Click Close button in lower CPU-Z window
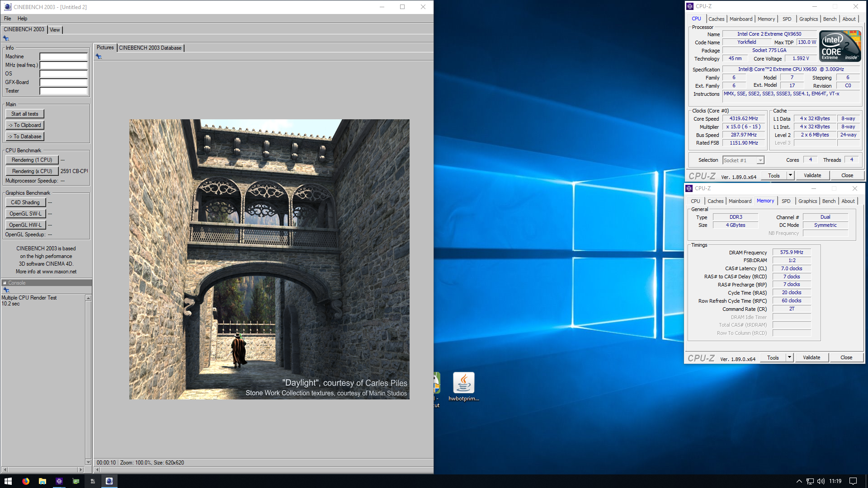 point(846,357)
